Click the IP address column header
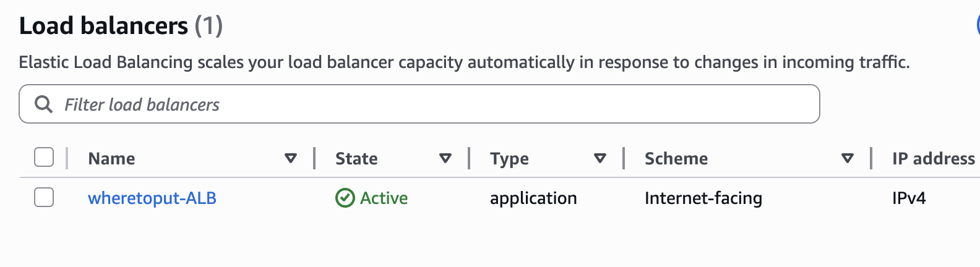Screen dimensions: 980x267 coord(933,159)
